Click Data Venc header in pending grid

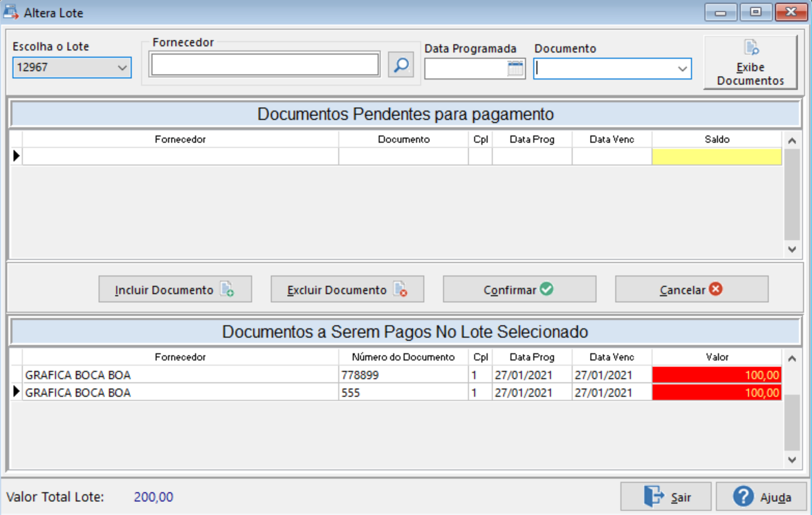(611, 139)
